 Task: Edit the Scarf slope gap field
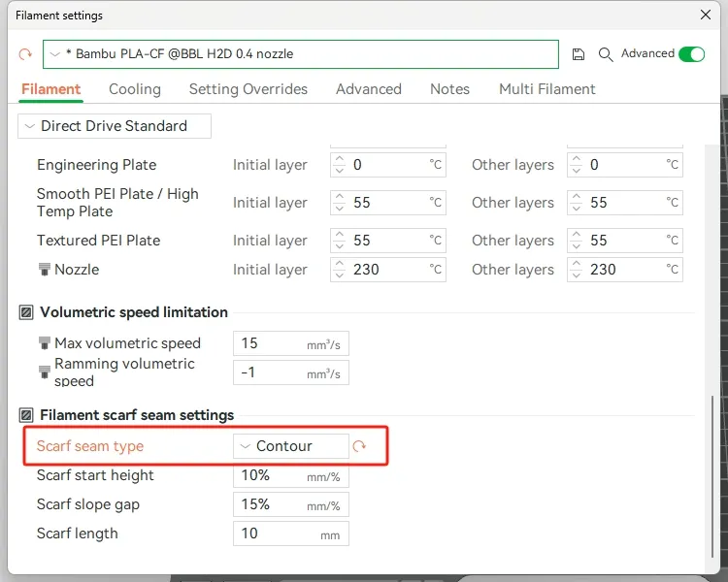(291, 504)
